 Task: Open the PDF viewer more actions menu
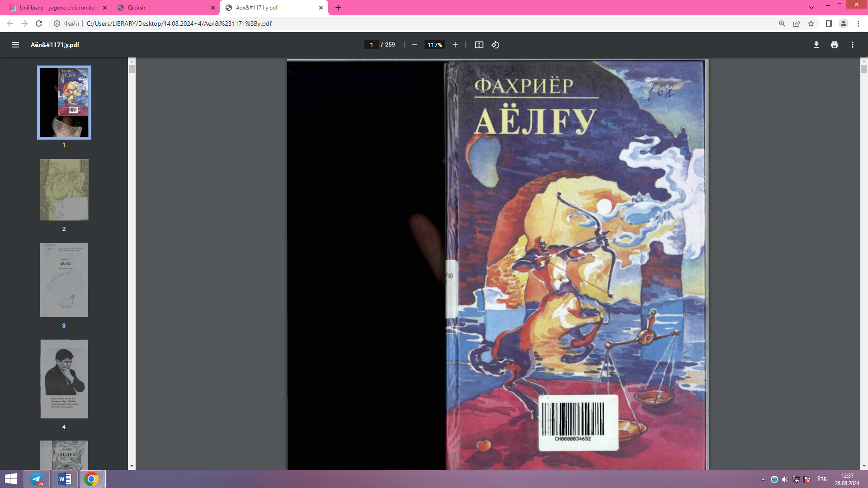853,45
